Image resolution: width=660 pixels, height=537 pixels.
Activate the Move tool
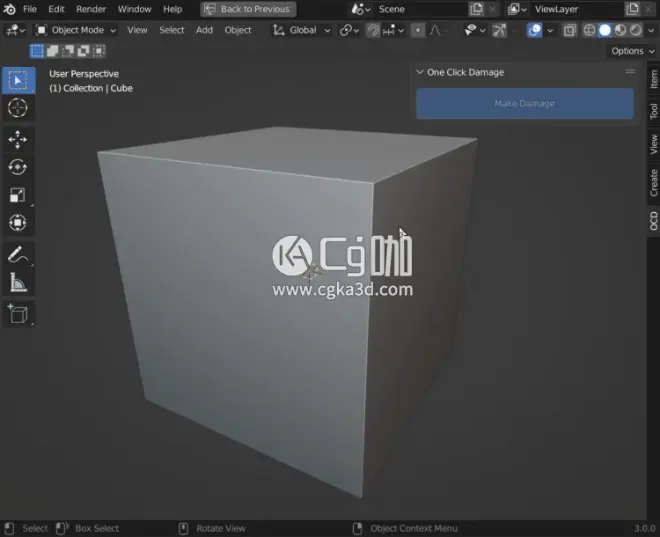[x=18, y=139]
